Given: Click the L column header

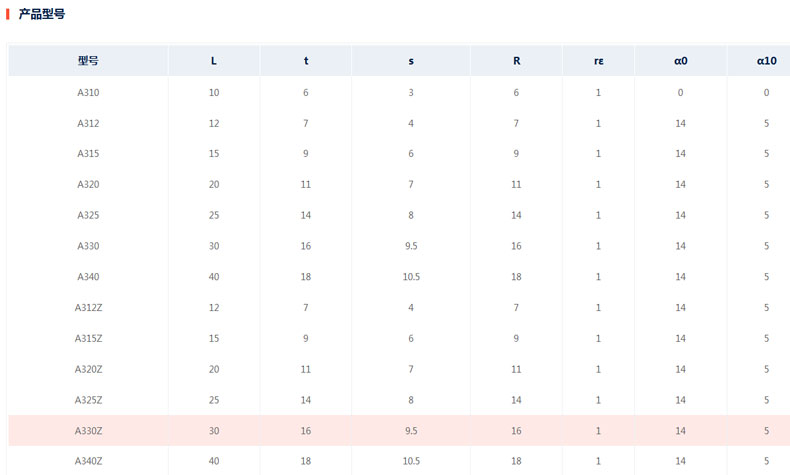Looking at the screenshot, I should point(213,60).
